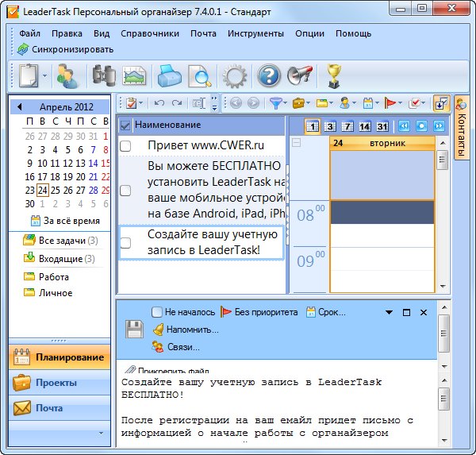The image size is (476, 455).
Task: Click the floppy disk save icon
Action: (134, 329)
